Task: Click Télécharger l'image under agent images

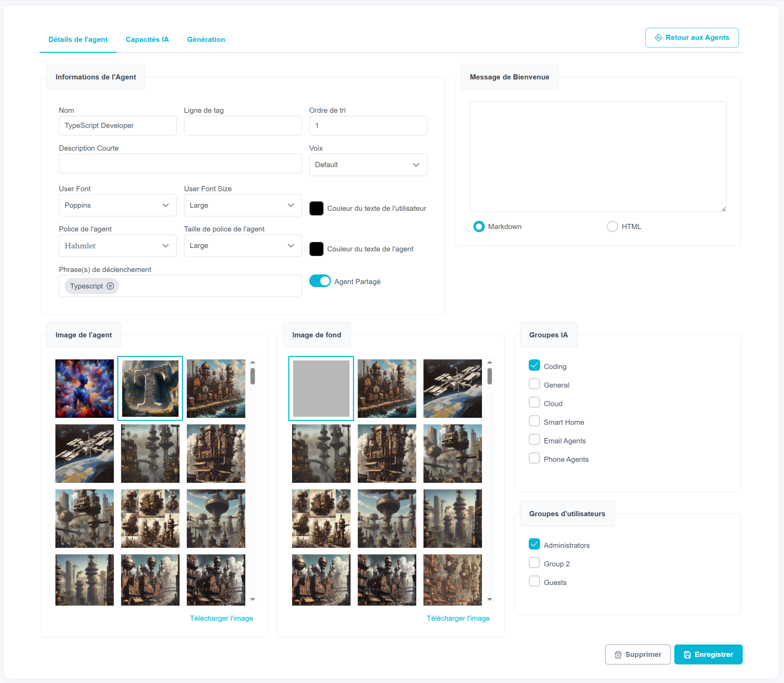Action: tap(221, 618)
